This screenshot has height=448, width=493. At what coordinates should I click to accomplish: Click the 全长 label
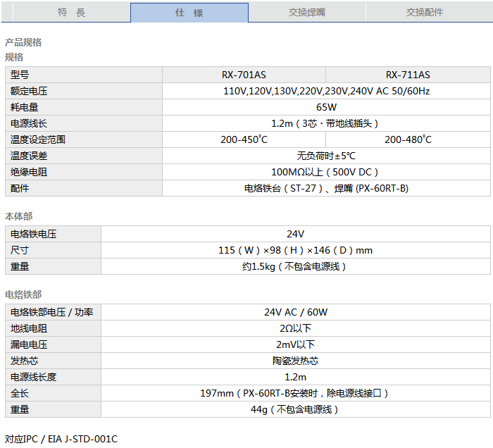click(53, 393)
